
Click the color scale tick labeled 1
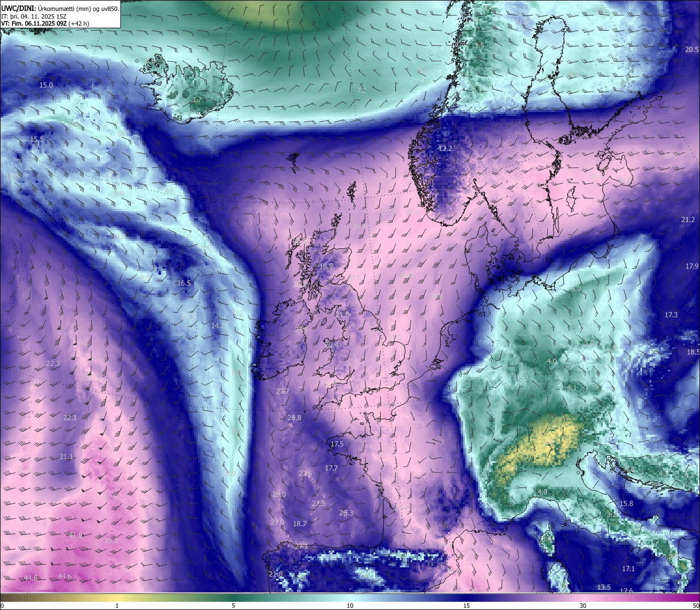[x=117, y=606]
